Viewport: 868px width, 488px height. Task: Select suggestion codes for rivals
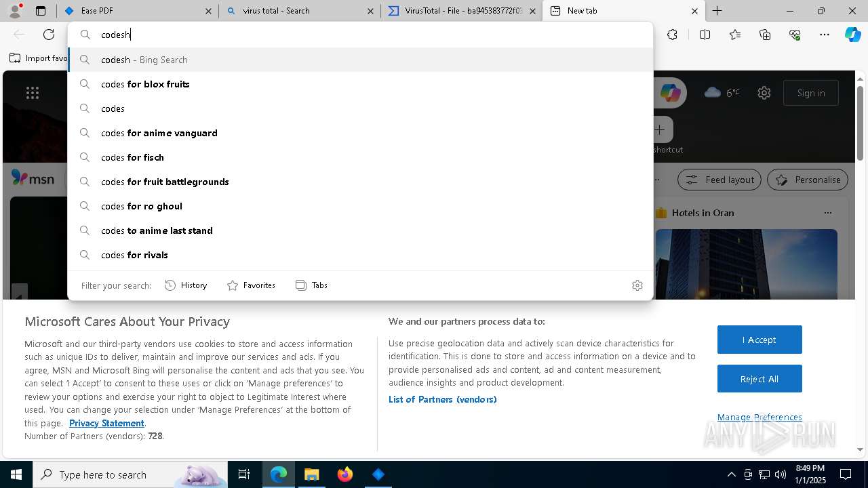click(361, 255)
